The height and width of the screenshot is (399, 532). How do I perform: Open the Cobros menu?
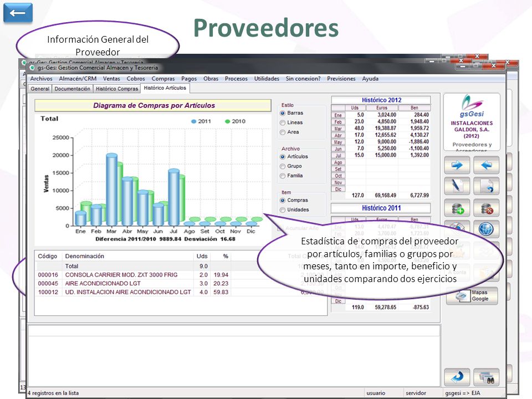[x=136, y=79]
